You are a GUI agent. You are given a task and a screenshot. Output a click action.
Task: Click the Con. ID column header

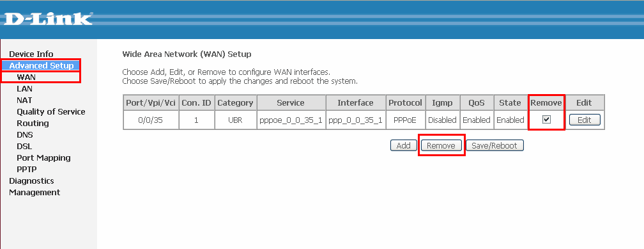click(x=196, y=103)
